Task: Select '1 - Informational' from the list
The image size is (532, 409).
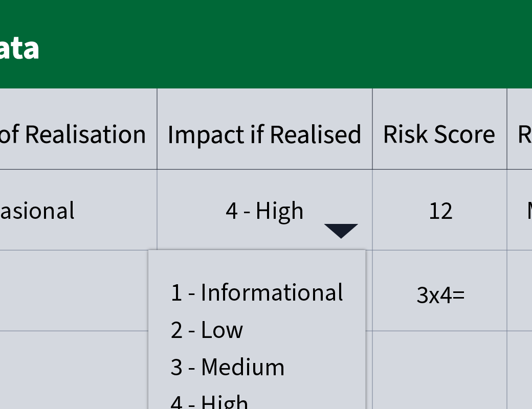Action: pyautogui.click(x=257, y=292)
